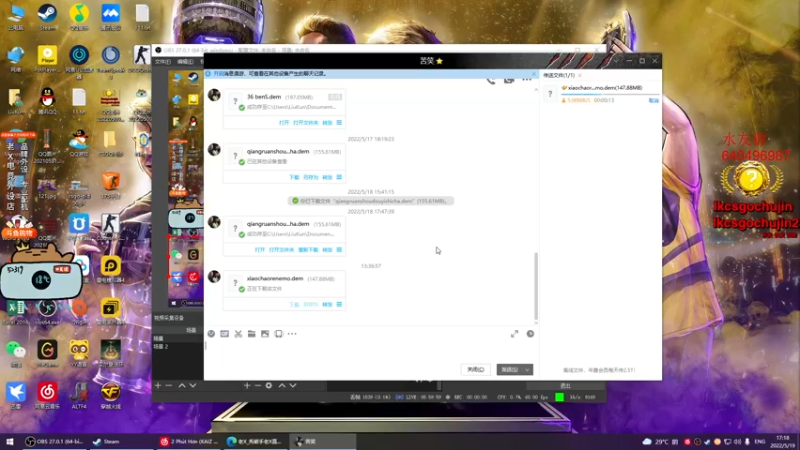The height and width of the screenshot is (450, 800).
Task: Click OBS move source up arrow
Action: tap(282, 386)
